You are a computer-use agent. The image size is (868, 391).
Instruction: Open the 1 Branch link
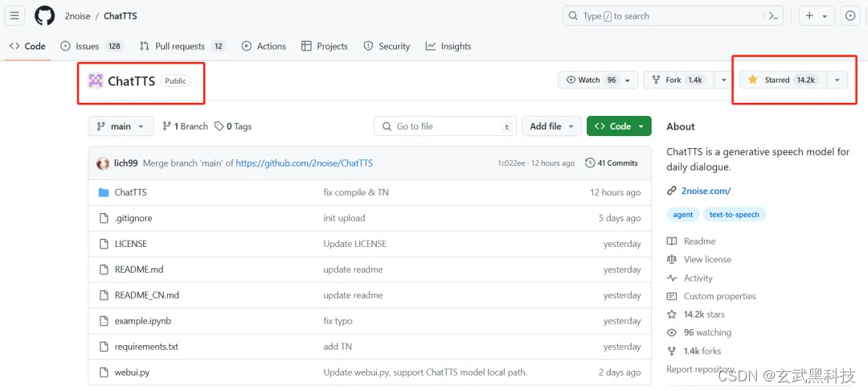point(185,126)
